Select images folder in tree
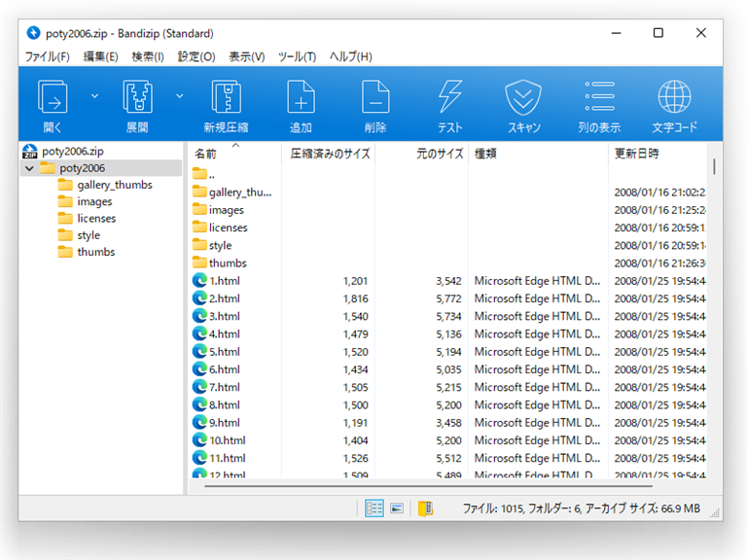This screenshot has height=560, width=747. tap(94, 201)
